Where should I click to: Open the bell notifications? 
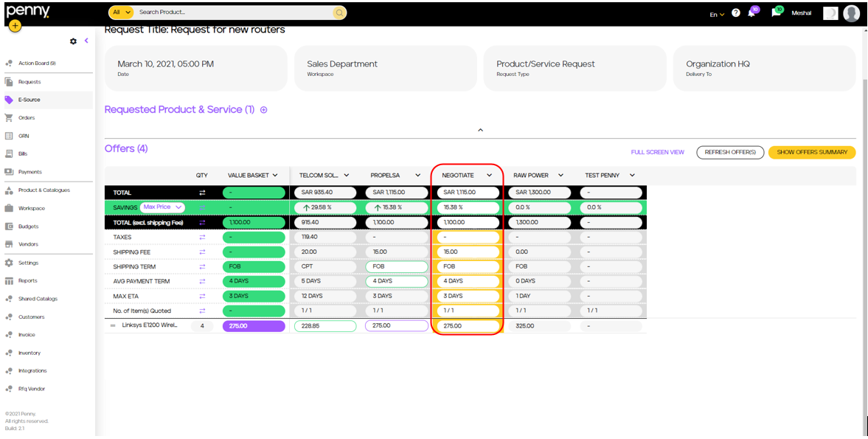coord(751,13)
